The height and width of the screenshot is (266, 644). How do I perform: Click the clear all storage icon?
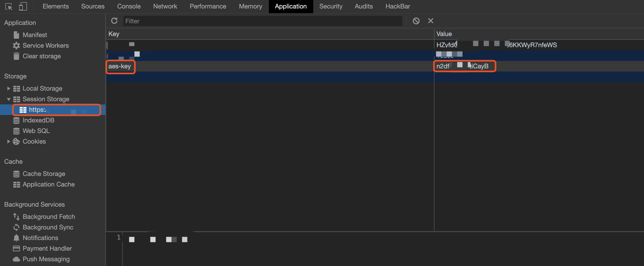click(x=416, y=21)
